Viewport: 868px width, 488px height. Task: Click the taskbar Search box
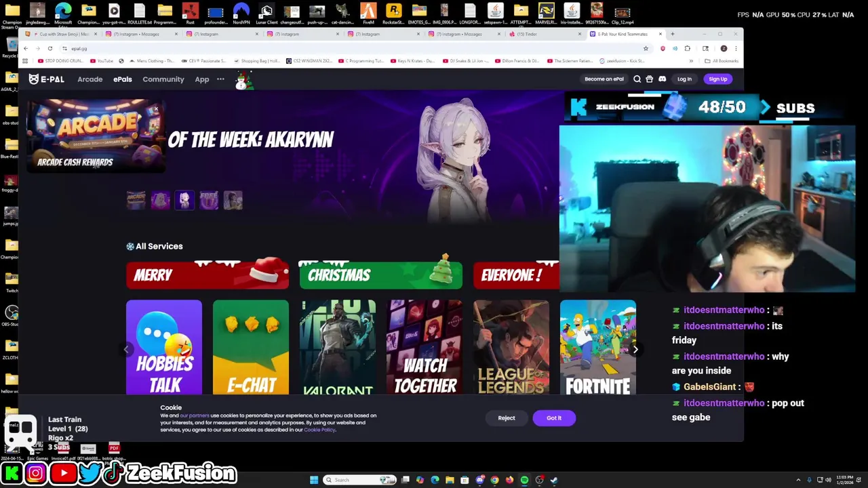pyautogui.click(x=359, y=480)
